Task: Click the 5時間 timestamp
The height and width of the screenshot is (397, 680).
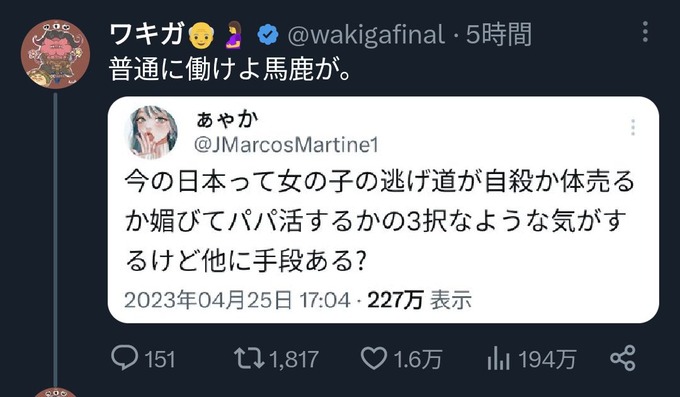Action: [x=499, y=35]
